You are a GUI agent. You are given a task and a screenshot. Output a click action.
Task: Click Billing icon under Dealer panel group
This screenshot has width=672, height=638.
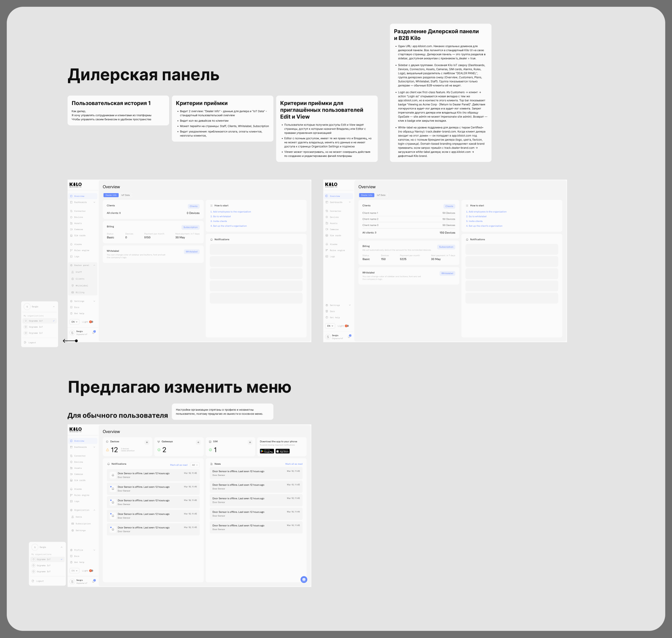[73, 292]
